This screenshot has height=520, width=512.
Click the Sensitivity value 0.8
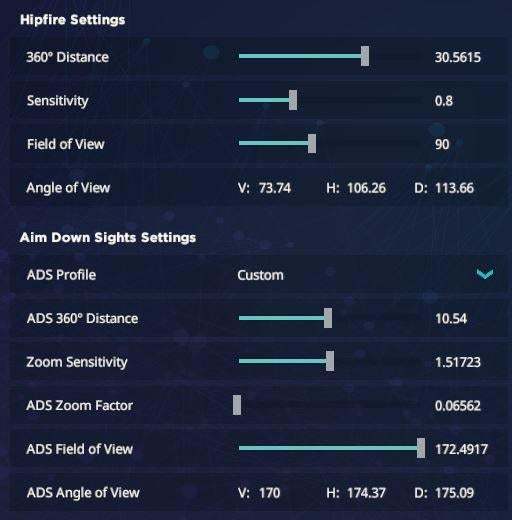tap(444, 101)
